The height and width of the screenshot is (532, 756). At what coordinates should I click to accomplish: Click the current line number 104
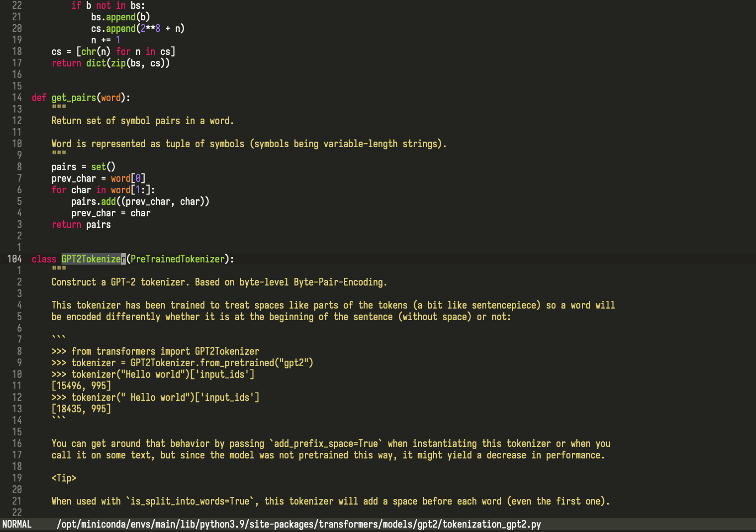[x=14, y=259]
